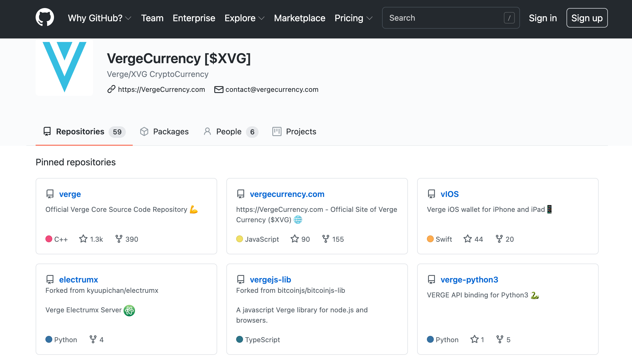Click the star icon on vIOS card

pos(468,239)
